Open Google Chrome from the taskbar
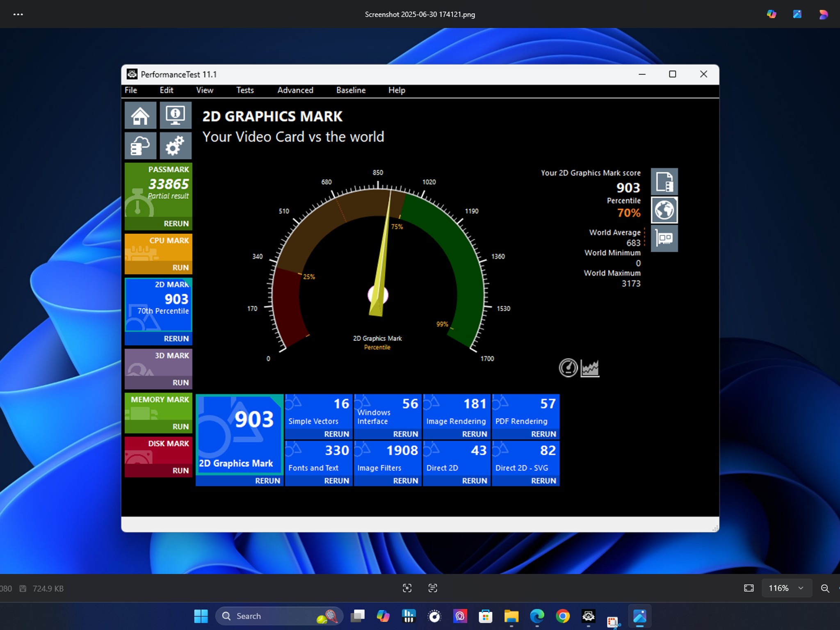This screenshot has height=630, width=840. point(563,616)
